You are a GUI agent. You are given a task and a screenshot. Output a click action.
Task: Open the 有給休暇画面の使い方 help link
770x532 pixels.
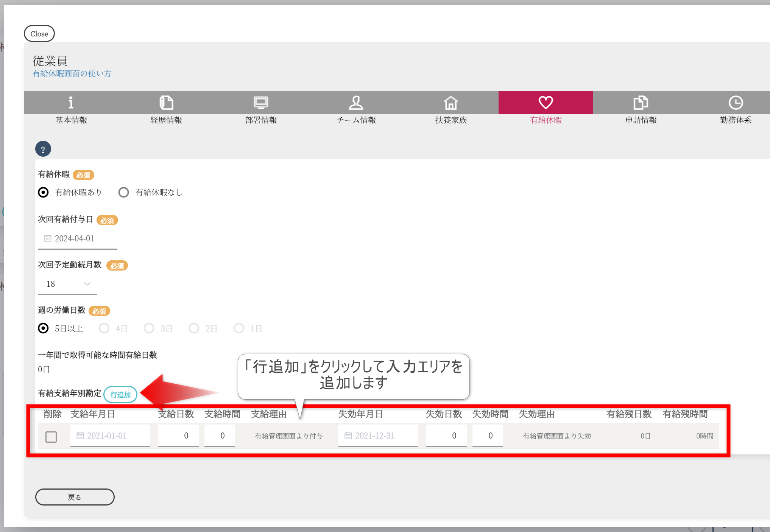(x=72, y=73)
